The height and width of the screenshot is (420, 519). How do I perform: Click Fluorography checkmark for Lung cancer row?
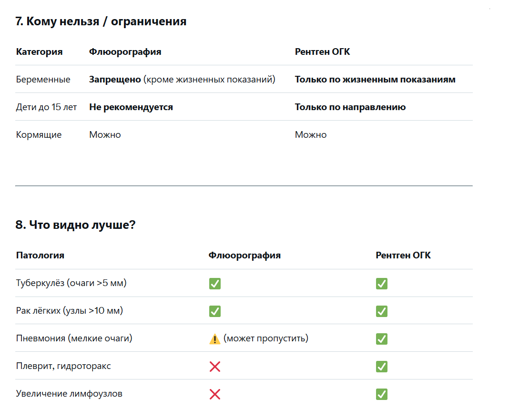coord(214,311)
